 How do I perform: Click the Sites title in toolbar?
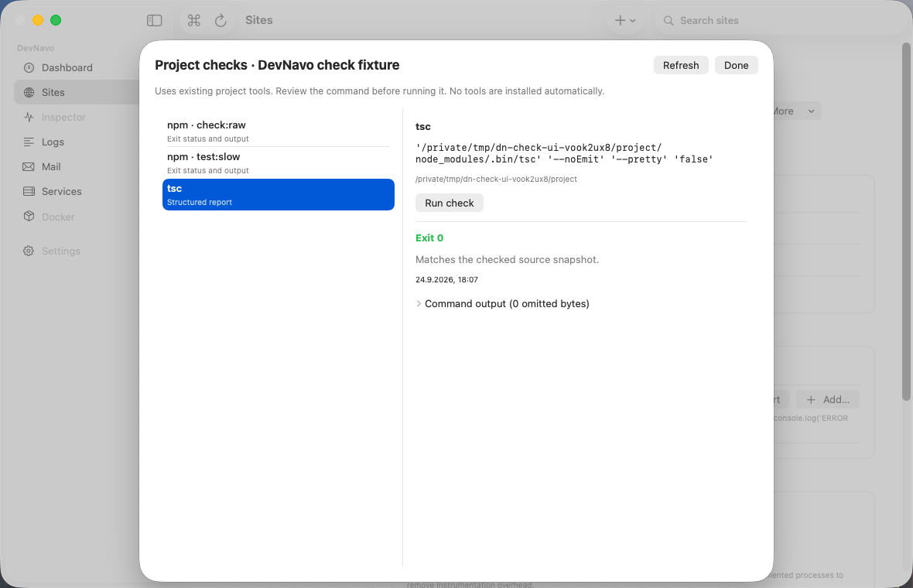pyautogui.click(x=259, y=20)
